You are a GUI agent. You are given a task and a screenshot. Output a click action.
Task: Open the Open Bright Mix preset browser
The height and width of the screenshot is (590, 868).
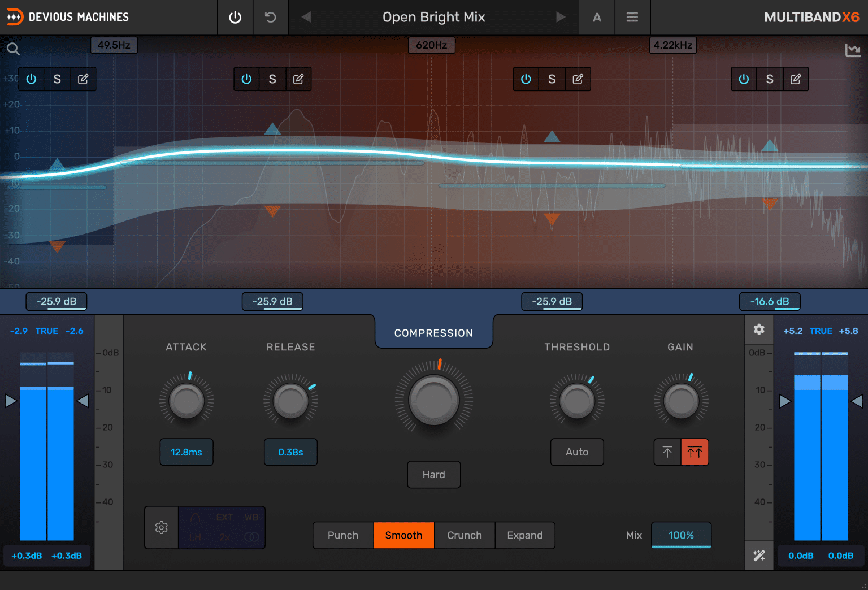pyautogui.click(x=433, y=17)
